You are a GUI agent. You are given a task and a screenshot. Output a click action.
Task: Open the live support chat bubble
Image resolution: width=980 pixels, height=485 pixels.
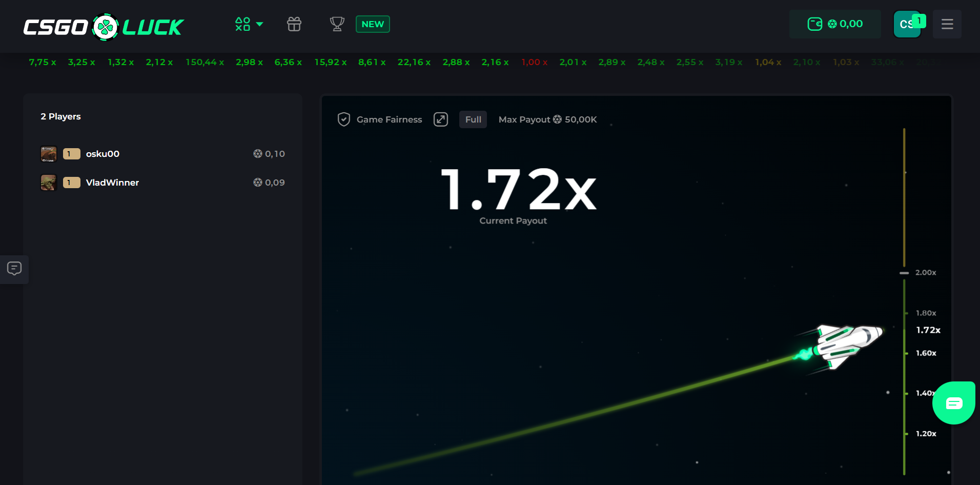pyautogui.click(x=953, y=403)
